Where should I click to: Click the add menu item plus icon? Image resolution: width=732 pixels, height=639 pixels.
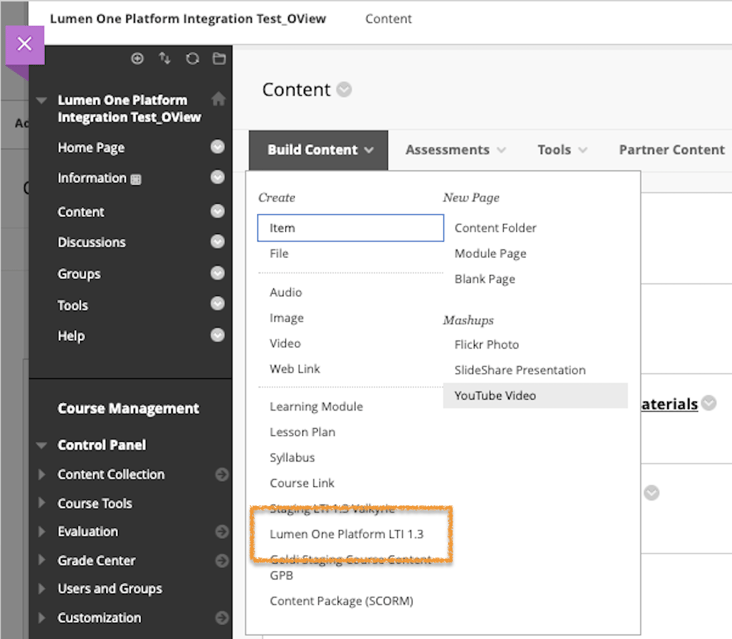138,59
